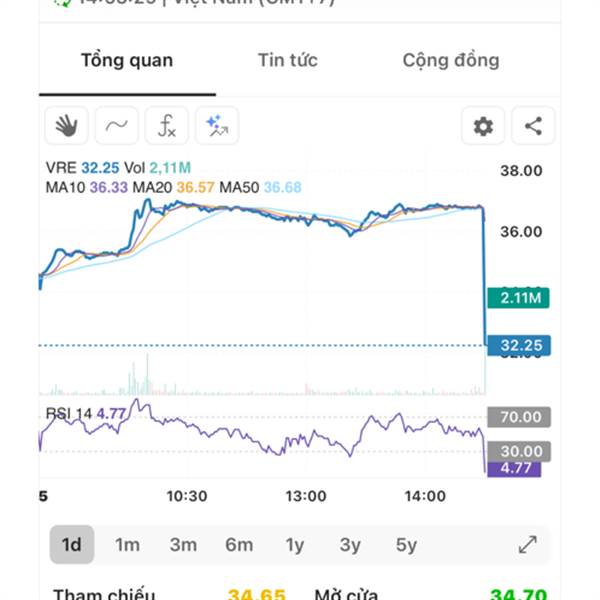The width and height of the screenshot is (600, 600).
Task: Show the 5y chart range
Action: click(x=406, y=545)
